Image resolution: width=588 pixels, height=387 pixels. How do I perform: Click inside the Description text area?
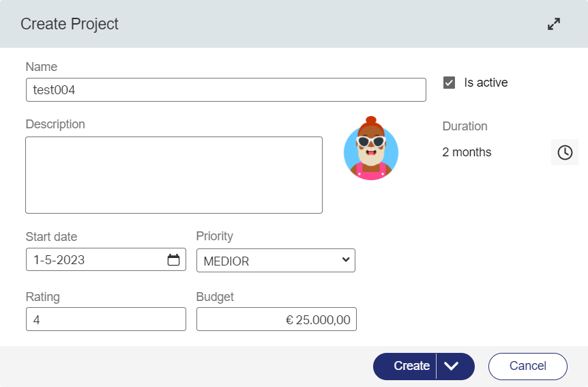[x=173, y=175]
